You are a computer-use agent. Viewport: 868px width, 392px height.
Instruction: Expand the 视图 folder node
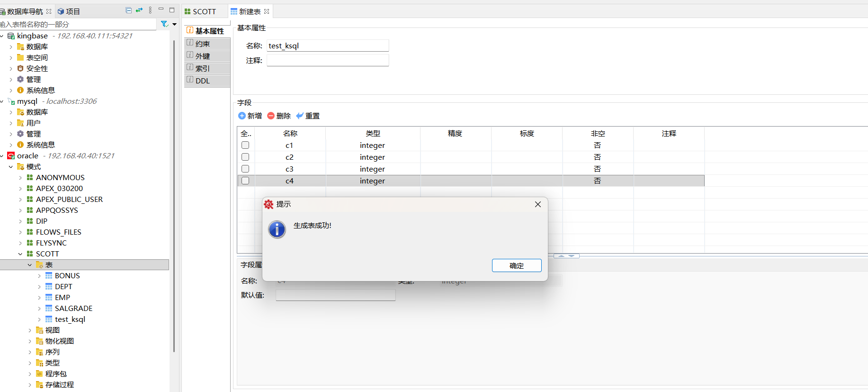[30, 330]
